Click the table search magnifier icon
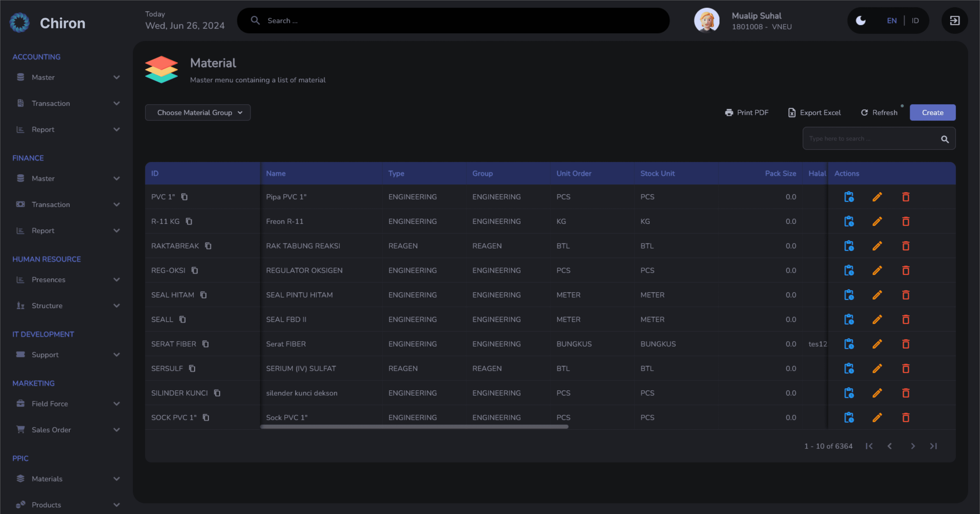This screenshot has width=980, height=514. (x=945, y=139)
